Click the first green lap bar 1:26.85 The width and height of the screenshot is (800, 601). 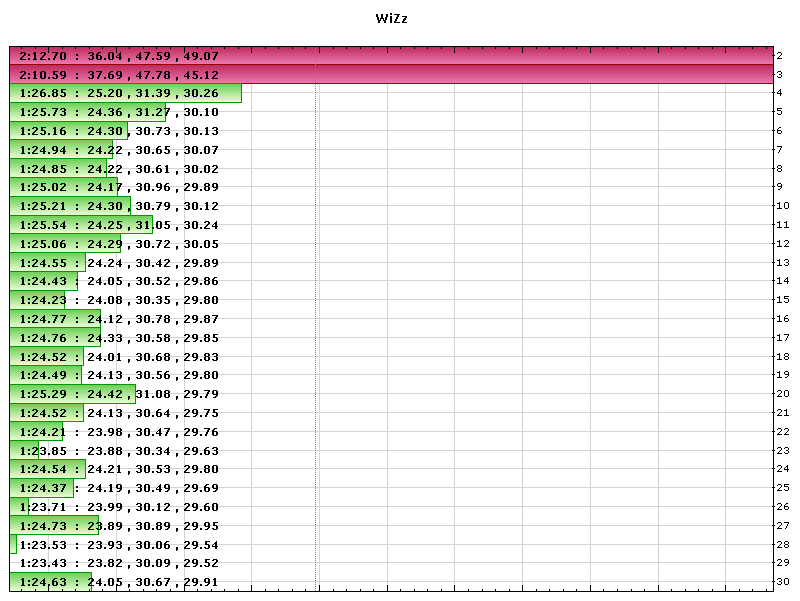tap(120, 93)
